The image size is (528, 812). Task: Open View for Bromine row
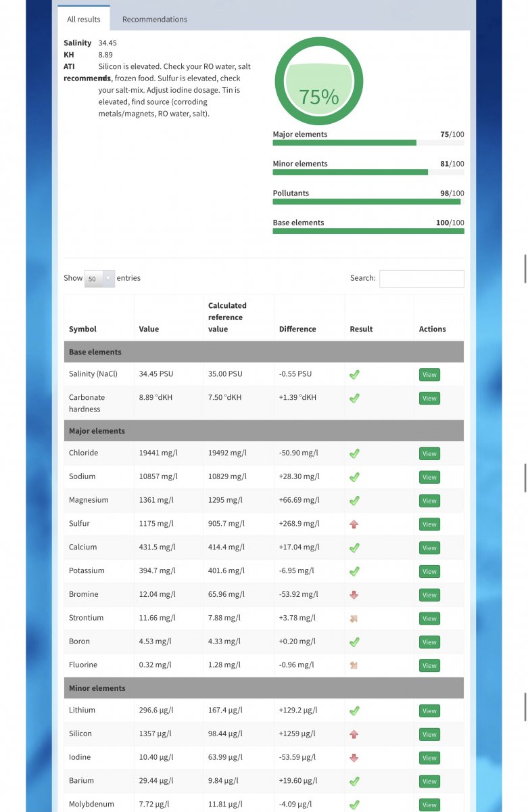click(429, 595)
